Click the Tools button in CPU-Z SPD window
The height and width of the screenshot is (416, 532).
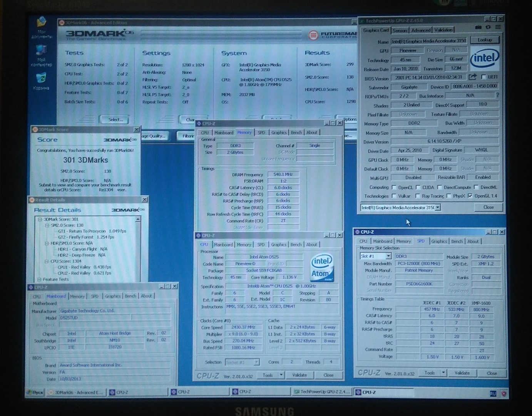[430, 373]
